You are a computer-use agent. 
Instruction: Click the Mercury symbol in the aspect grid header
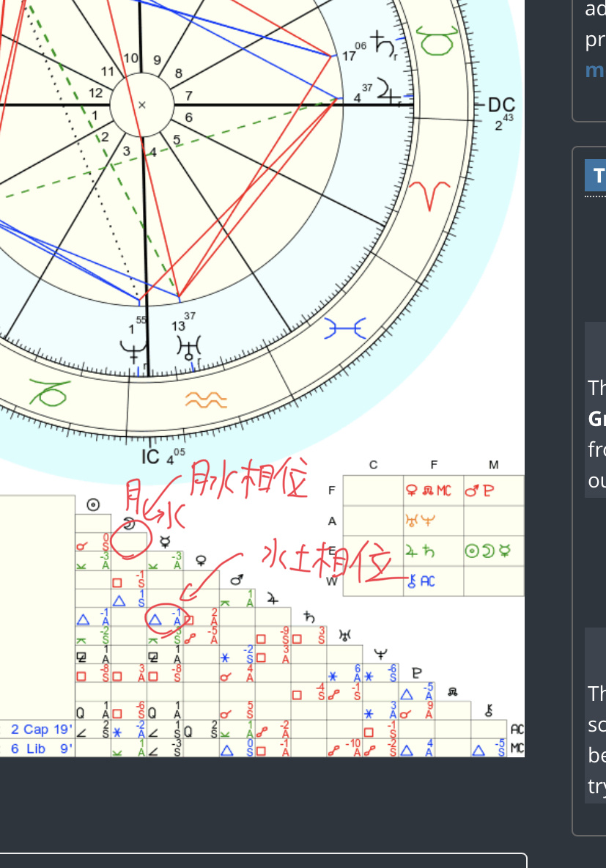click(x=164, y=541)
